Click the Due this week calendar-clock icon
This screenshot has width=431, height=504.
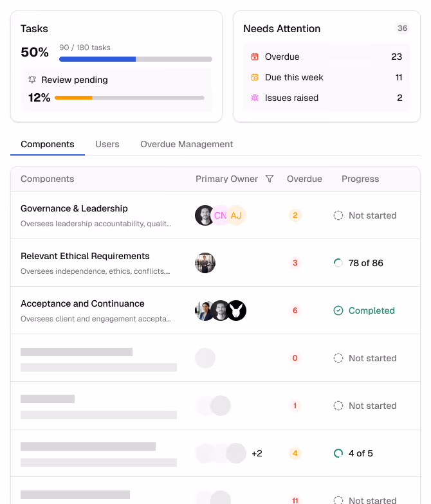click(x=255, y=77)
